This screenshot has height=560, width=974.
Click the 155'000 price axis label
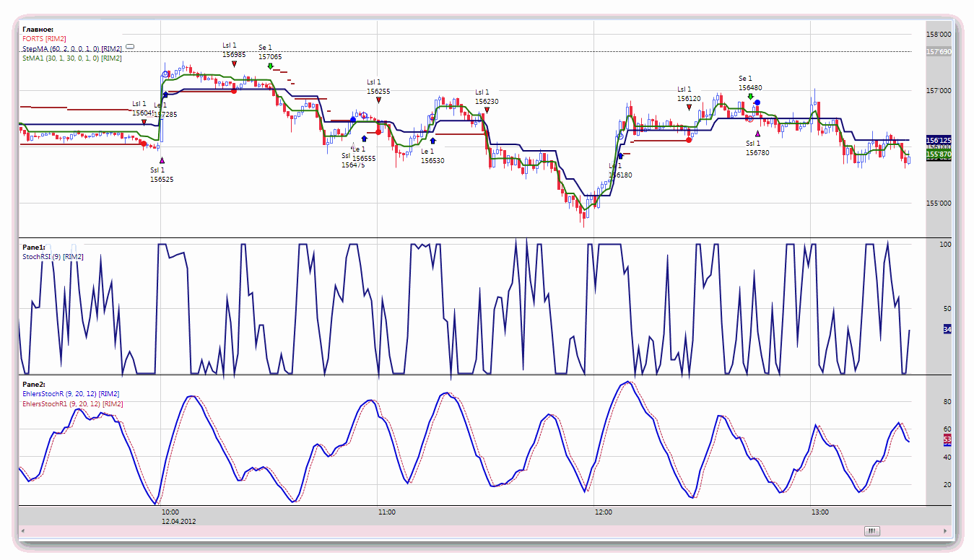pyautogui.click(x=938, y=204)
